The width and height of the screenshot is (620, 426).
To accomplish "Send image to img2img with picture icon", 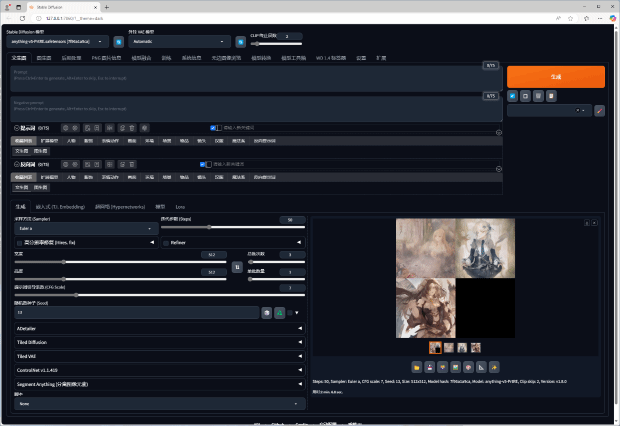I will [456, 367].
